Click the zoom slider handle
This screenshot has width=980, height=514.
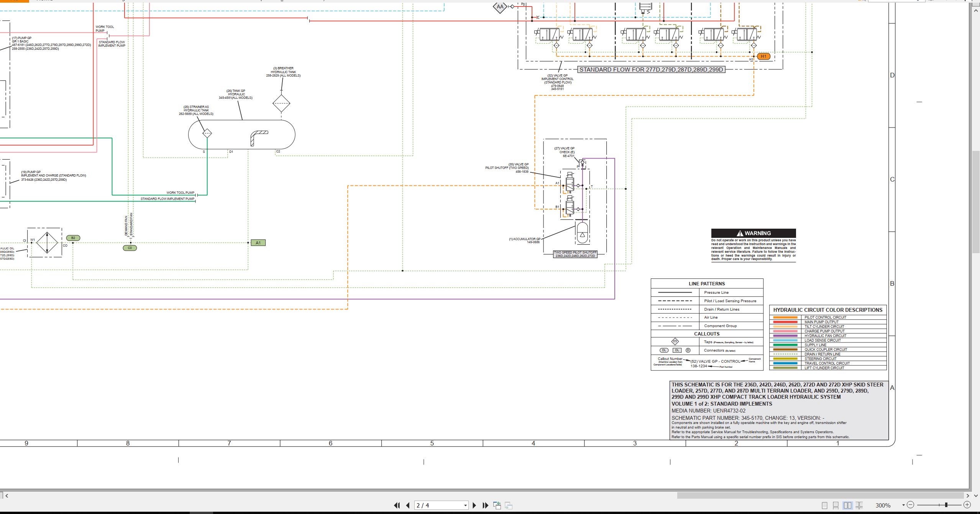tap(946, 505)
